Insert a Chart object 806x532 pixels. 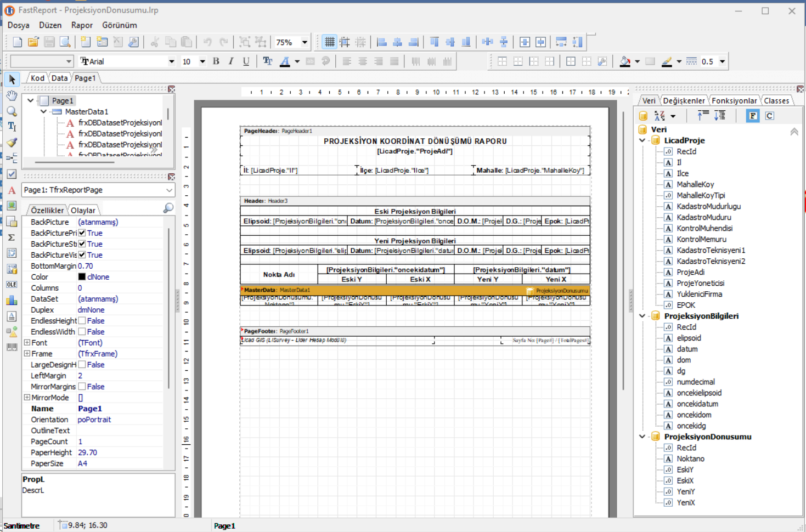(x=12, y=300)
